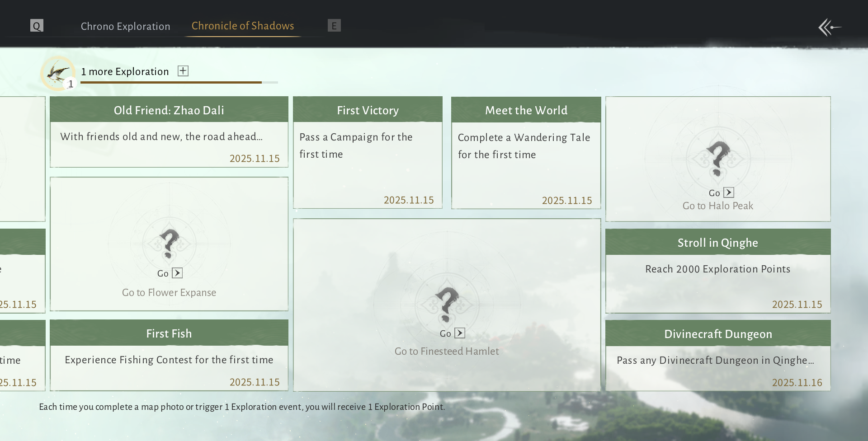Click the Go arrow for Halo Peak
Image resolution: width=868 pixels, height=441 pixels.
(729, 192)
